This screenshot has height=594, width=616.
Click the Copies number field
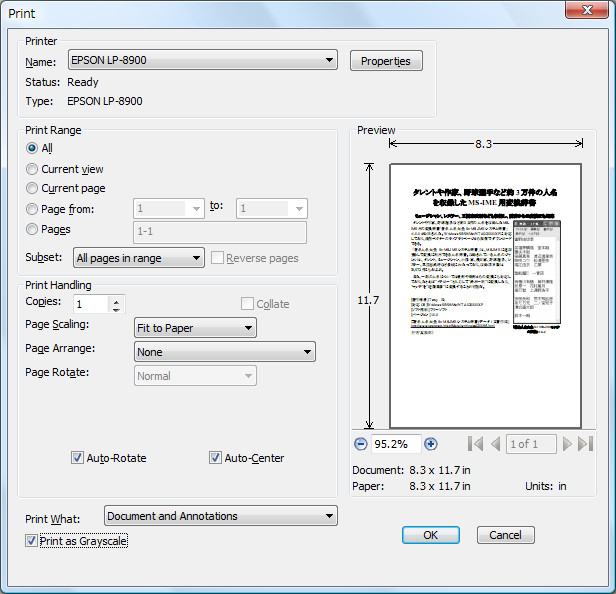point(91,304)
